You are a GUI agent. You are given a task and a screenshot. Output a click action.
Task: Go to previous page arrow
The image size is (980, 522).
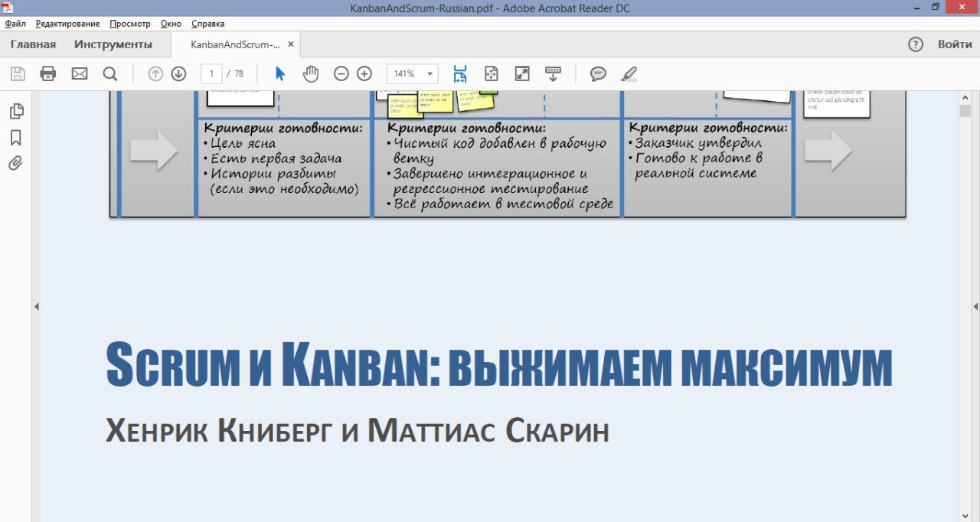coord(155,73)
